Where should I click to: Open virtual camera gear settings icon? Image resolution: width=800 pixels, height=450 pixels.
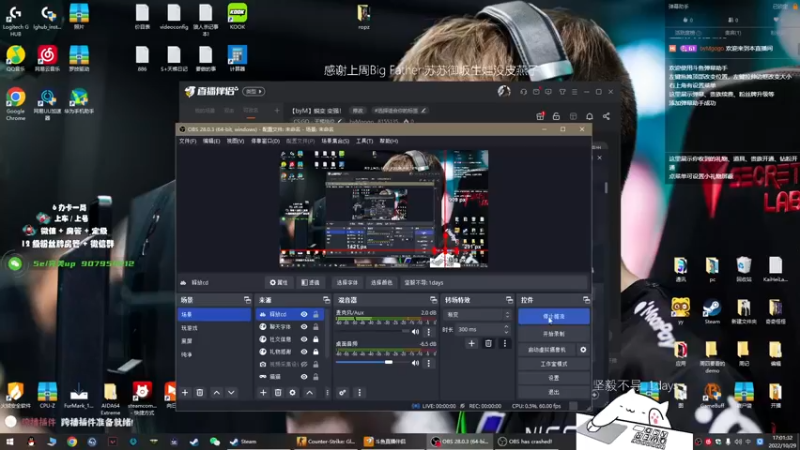583,349
